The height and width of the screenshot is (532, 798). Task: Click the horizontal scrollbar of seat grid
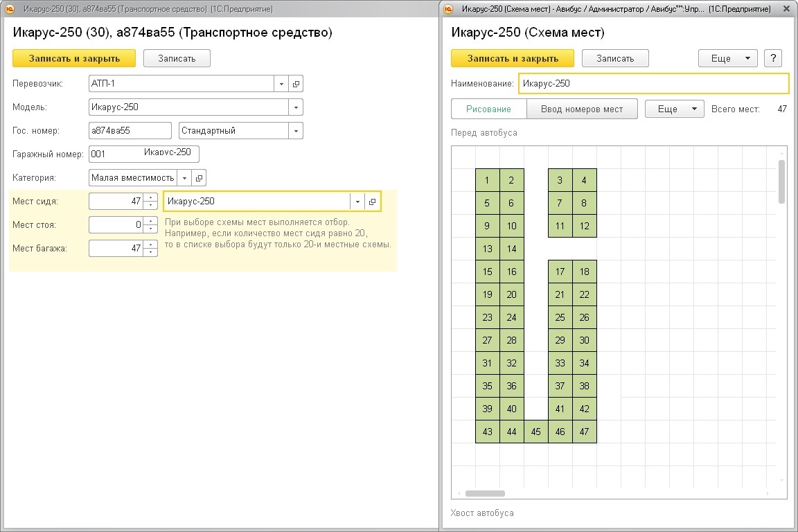coord(485,494)
